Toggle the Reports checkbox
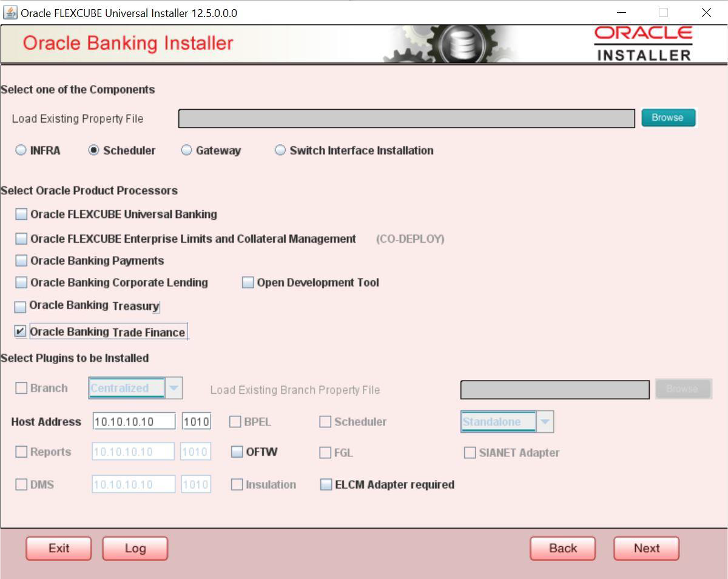The width and height of the screenshot is (728, 579). 21,452
